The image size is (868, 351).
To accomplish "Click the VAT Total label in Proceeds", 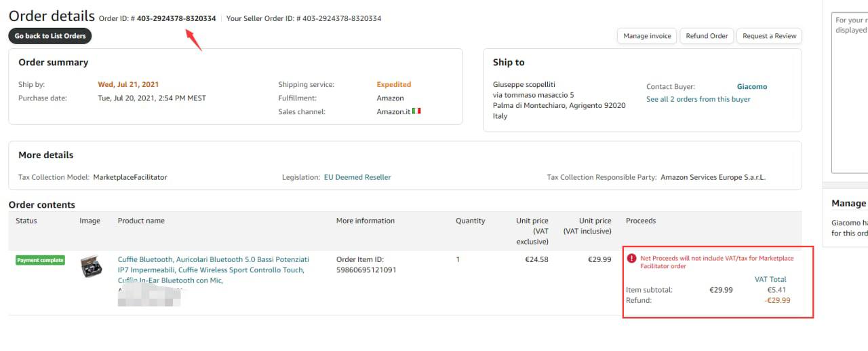I will point(770,279).
